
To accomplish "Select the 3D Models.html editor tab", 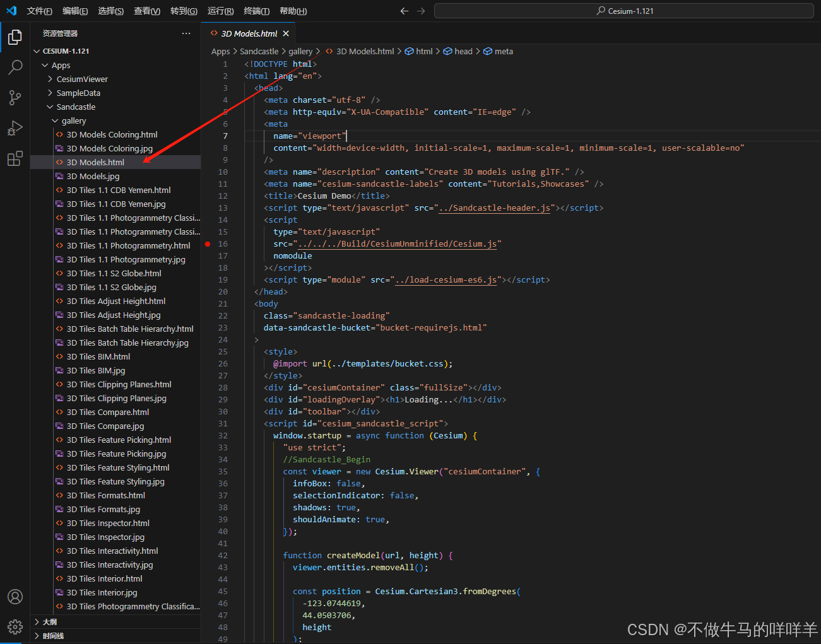I will [249, 33].
